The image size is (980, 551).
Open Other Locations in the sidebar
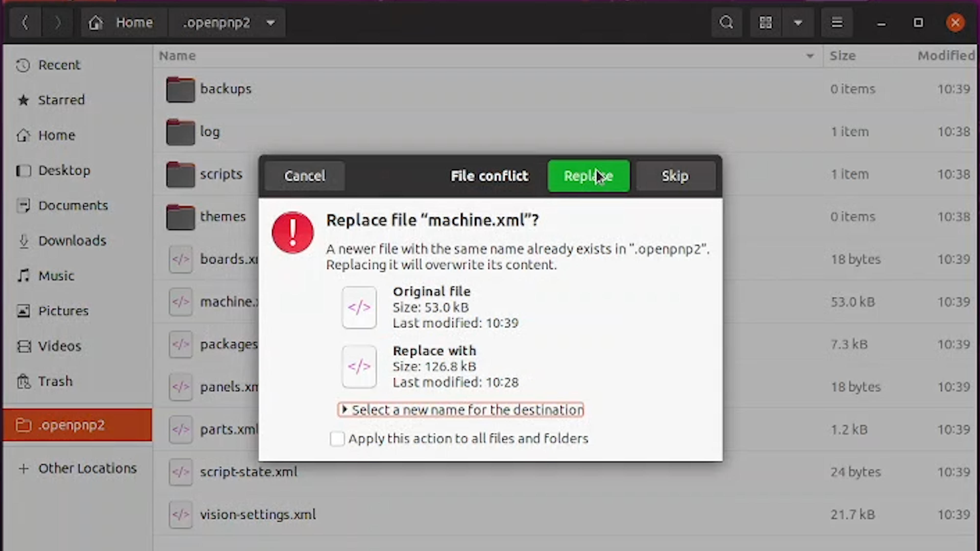[x=87, y=468]
